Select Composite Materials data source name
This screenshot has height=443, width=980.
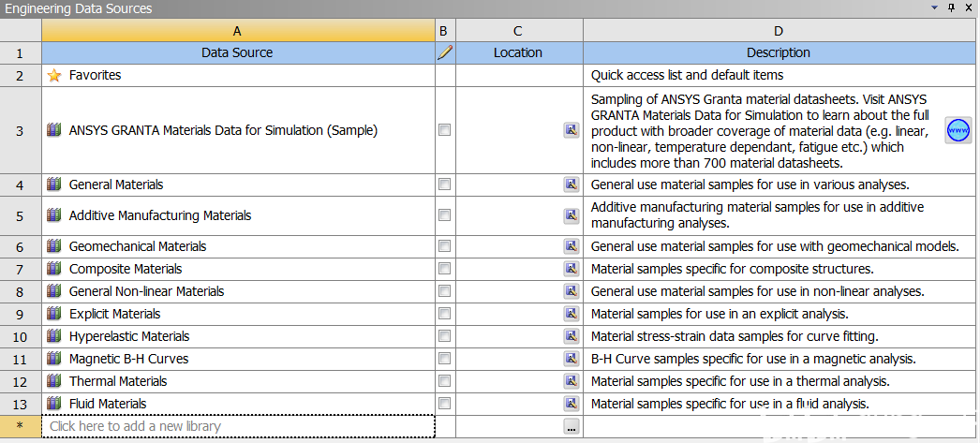[x=126, y=270]
